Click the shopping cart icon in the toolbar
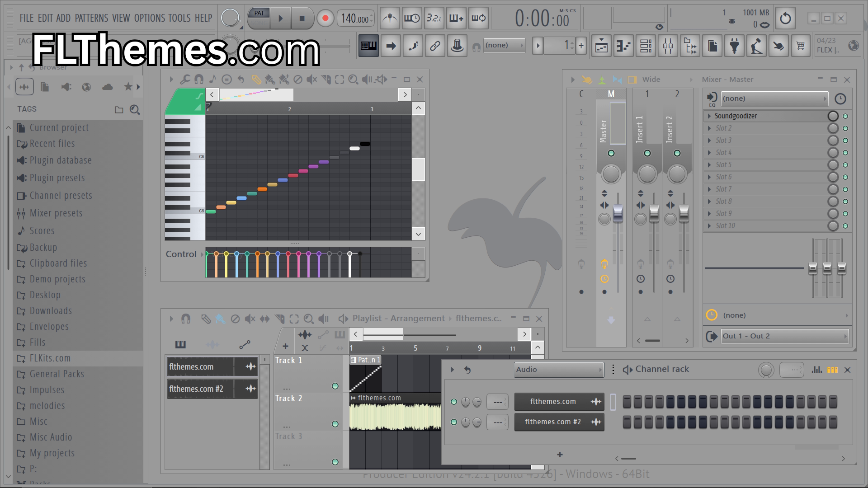Viewport: 868px width, 488px height. [x=801, y=46]
